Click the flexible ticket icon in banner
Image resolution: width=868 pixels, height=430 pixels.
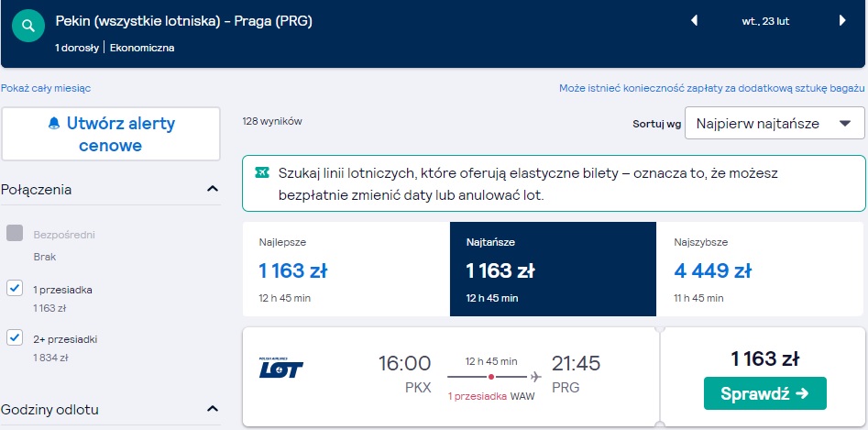coord(262,172)
